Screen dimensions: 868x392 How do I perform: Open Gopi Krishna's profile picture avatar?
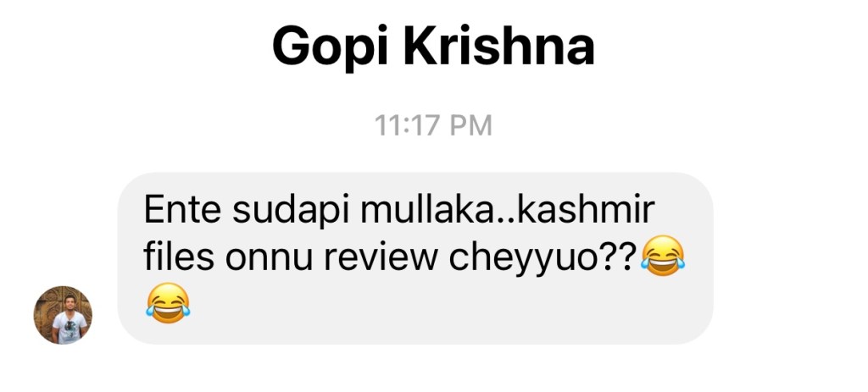[63, 315]
